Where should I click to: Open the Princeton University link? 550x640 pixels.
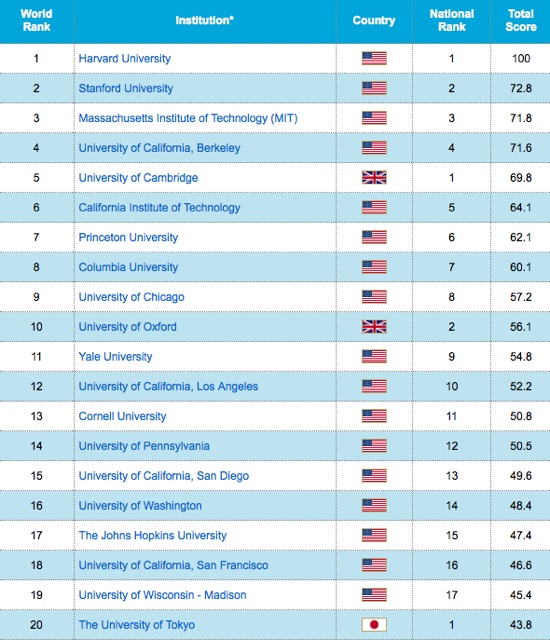[x=128, y=237]
